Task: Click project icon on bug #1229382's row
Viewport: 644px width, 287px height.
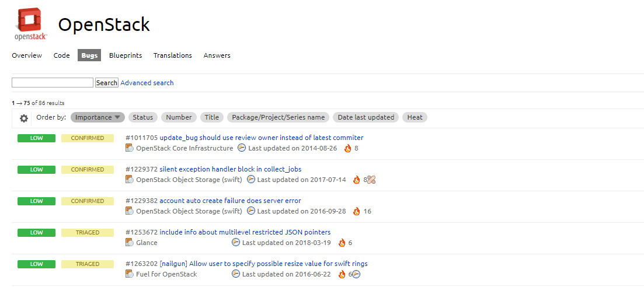Action: [130, 211]
